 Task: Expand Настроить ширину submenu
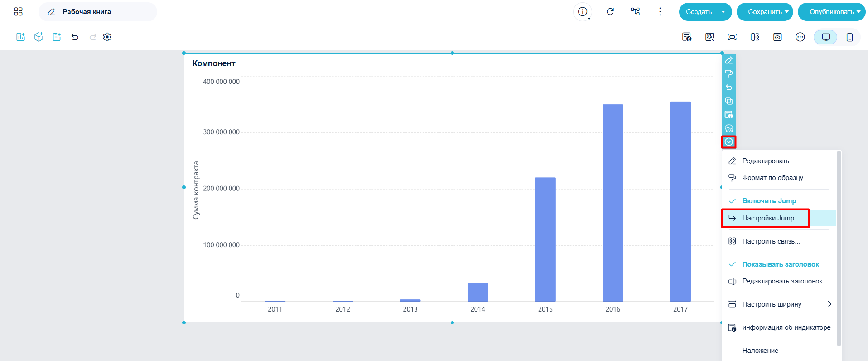coord(779,304)
